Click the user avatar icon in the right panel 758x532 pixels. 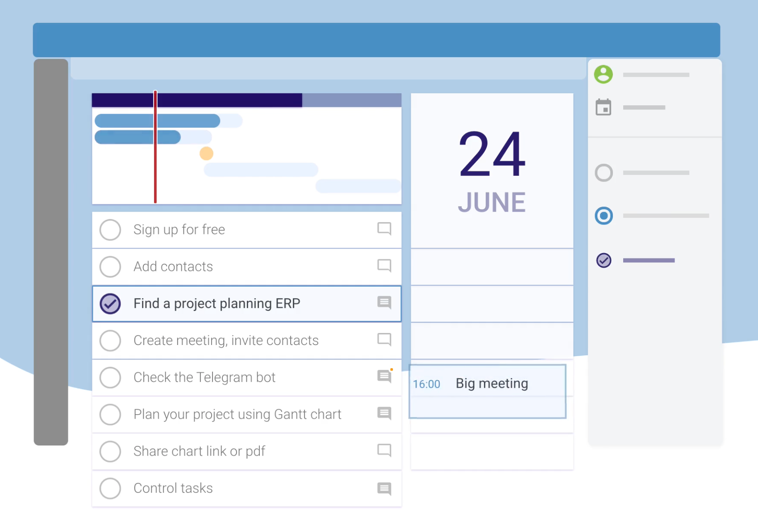coord(604,74)
